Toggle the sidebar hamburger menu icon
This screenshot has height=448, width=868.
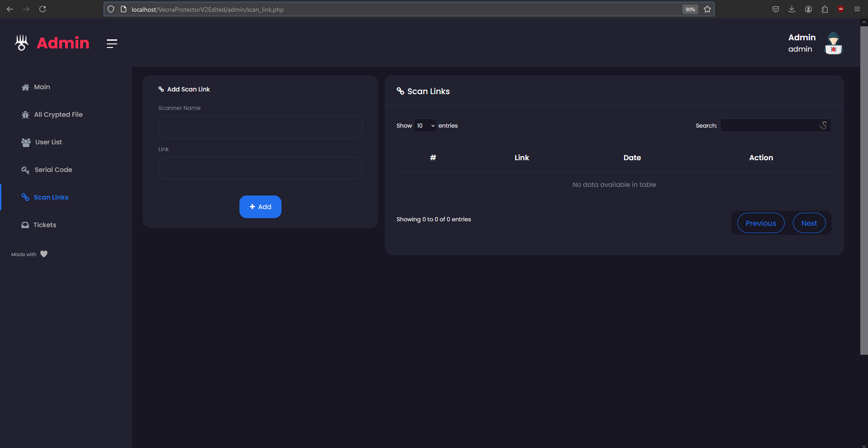[x=112, y=43]
